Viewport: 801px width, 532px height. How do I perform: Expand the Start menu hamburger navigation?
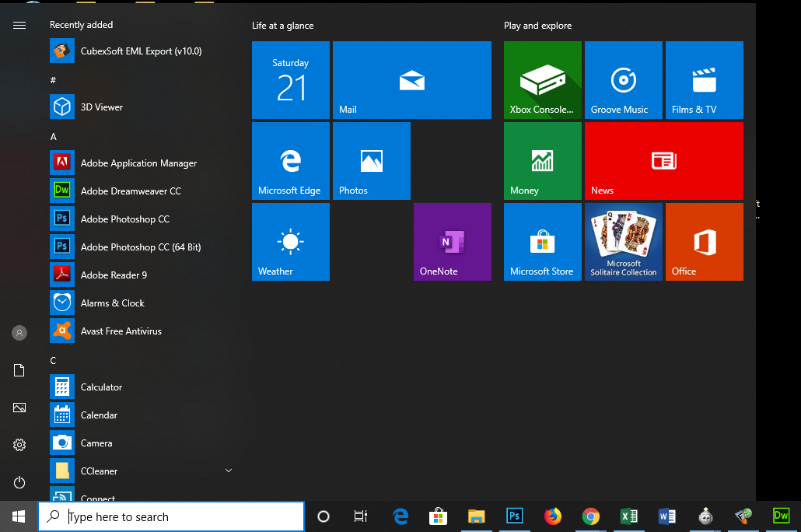tap(19, 25)
